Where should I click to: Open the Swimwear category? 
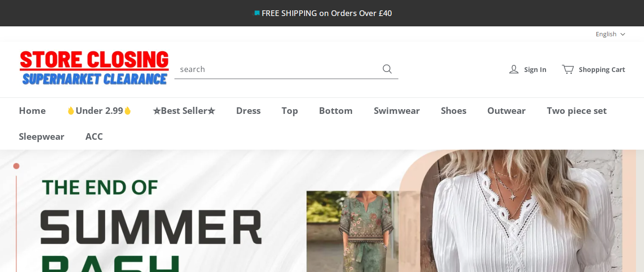pyautogui.click(x=396, y=111)
